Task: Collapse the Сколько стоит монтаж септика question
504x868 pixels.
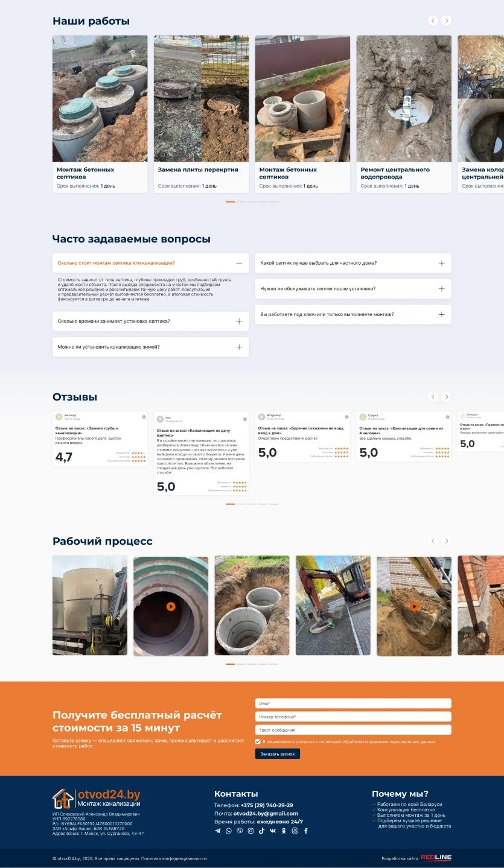Action: [150, 263]
